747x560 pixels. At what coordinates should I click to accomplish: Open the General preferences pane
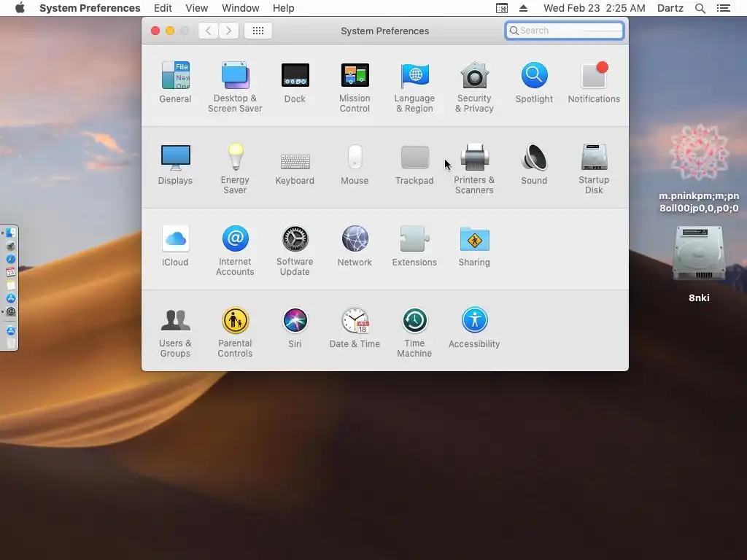click(x=175, y=82)
